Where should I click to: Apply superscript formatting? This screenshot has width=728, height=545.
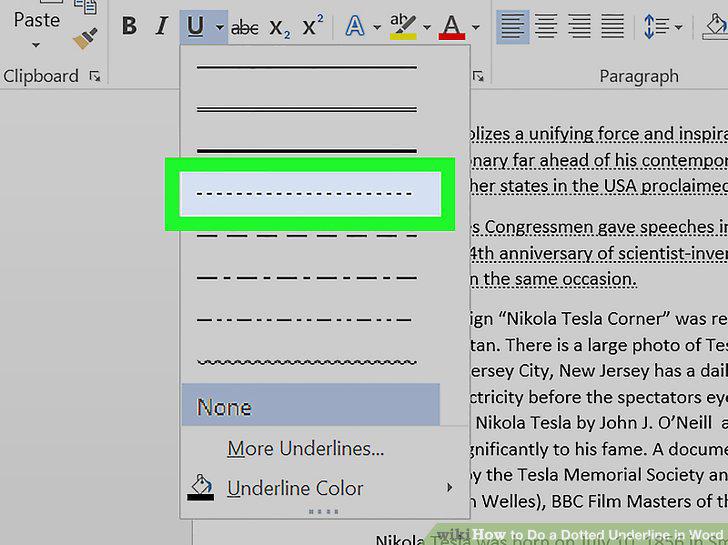[x=313, y=26]
